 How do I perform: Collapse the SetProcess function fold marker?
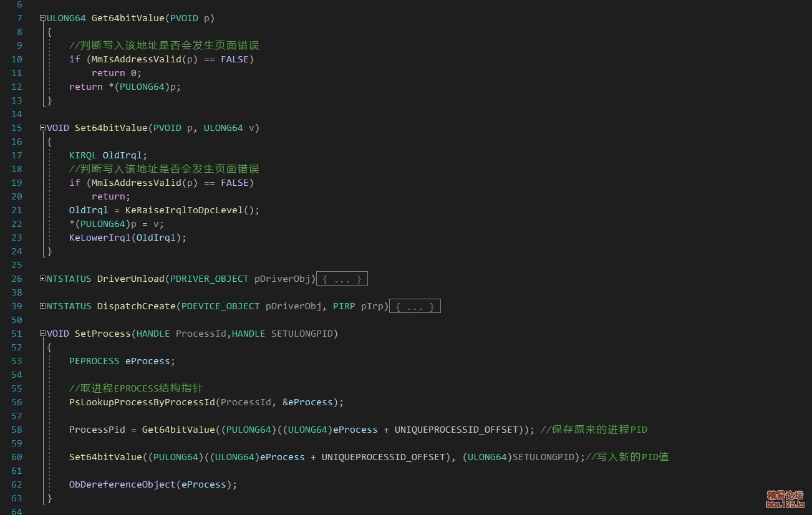click(x=42, y=334)
